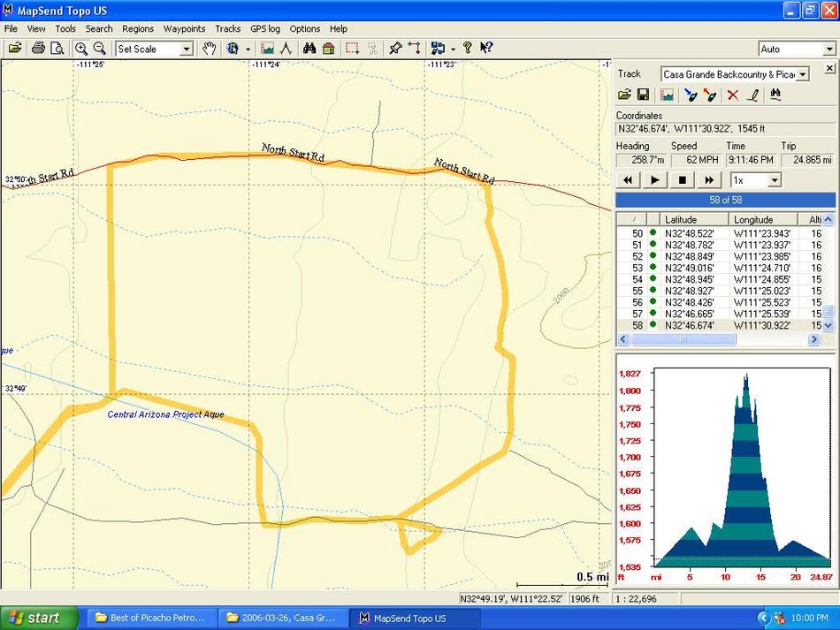The image size is (840, 630).
Task: Open the Set Scale dropdown
Action: coord(186,49)
